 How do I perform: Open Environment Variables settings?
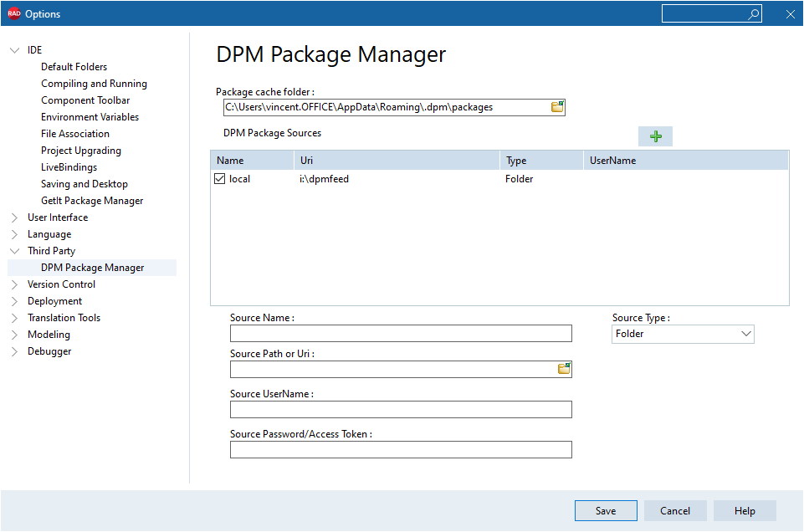click(90, 117)
